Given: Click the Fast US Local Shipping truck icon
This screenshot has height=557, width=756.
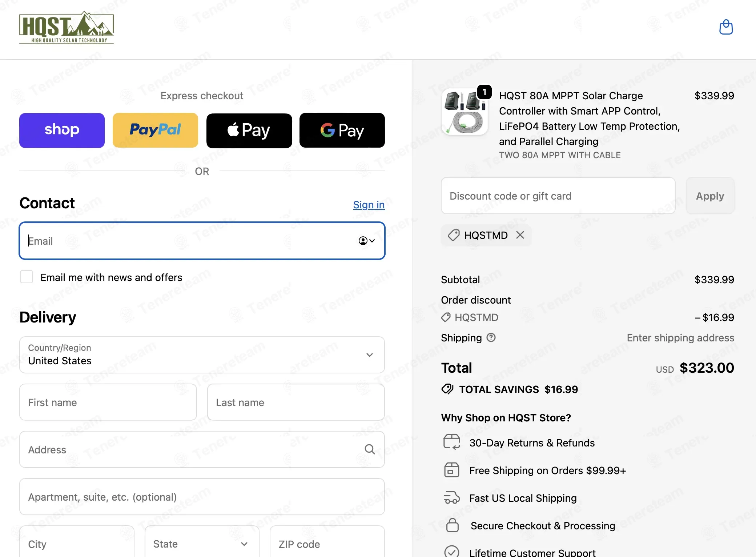Looking at the screenshot, I should coord(452,497).
